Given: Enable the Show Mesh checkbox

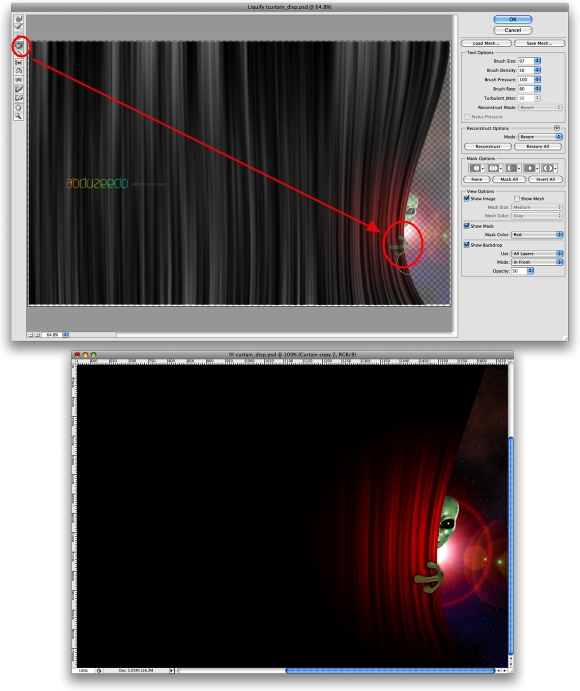Looking at the screenshot, I should tap(517, 198).
